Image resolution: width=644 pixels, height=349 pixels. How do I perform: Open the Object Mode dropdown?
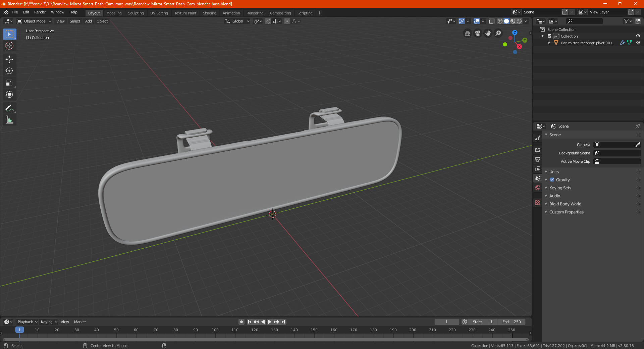[34, 21]
